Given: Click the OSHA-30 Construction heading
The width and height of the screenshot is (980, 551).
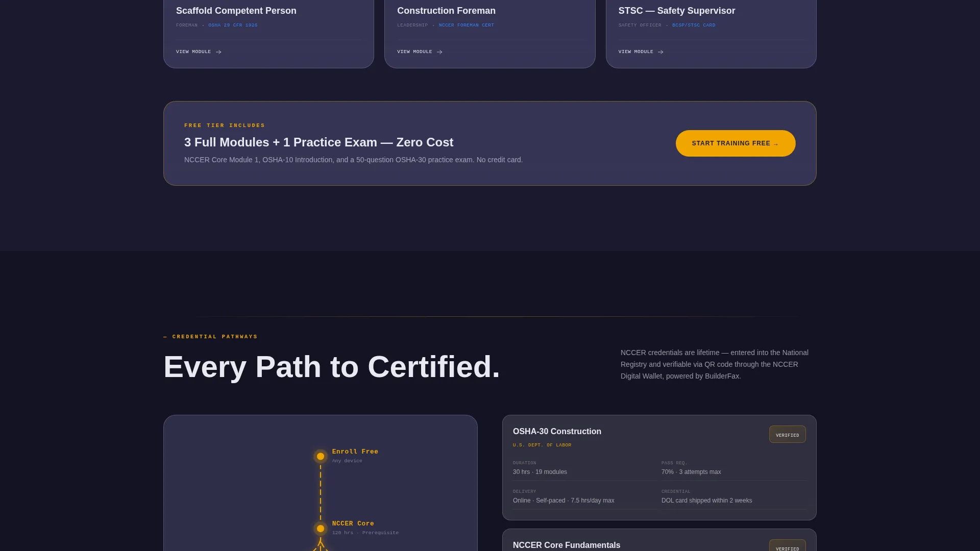Looking at the screenshot, I should point(557,432).
